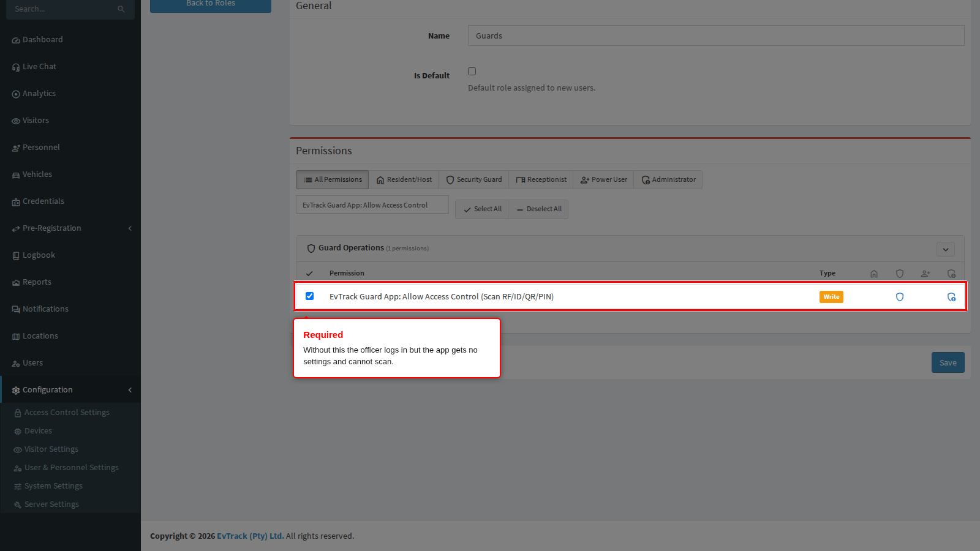The width and height of the screenshot is (980, 551).
Task: Click the Deselect All button
Action: (538, 209)
